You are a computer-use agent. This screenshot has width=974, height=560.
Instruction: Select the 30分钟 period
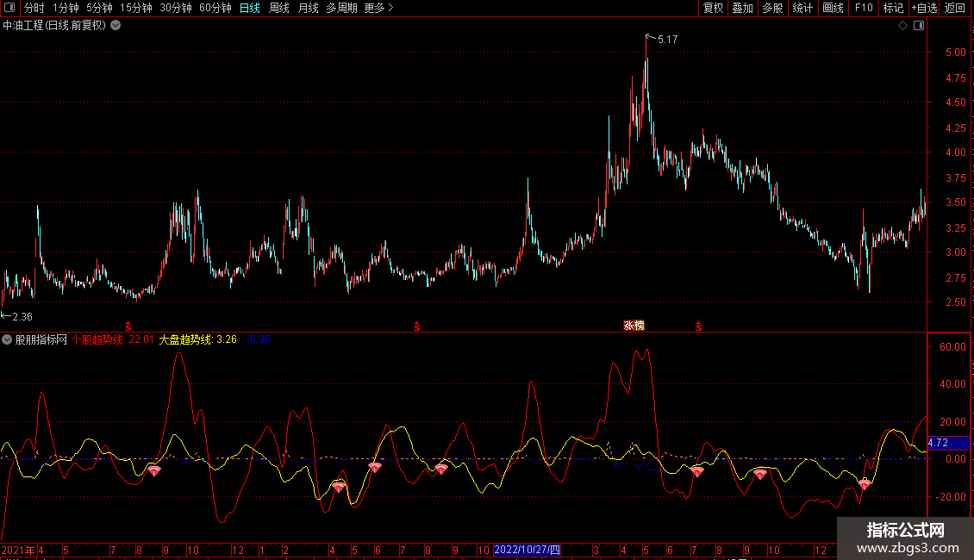coord(176,8)
